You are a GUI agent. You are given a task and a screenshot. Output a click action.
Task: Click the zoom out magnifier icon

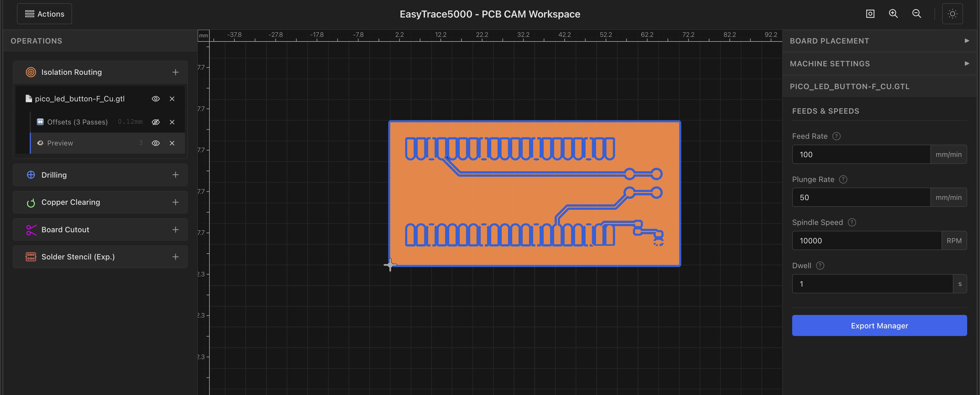pyautogui.click(x=916, y=14)
